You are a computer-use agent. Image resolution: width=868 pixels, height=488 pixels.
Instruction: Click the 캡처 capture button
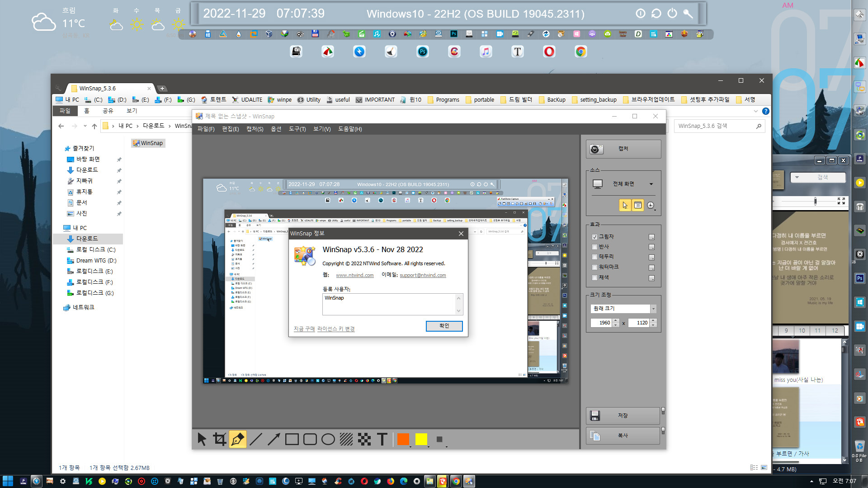coord(623,149)
